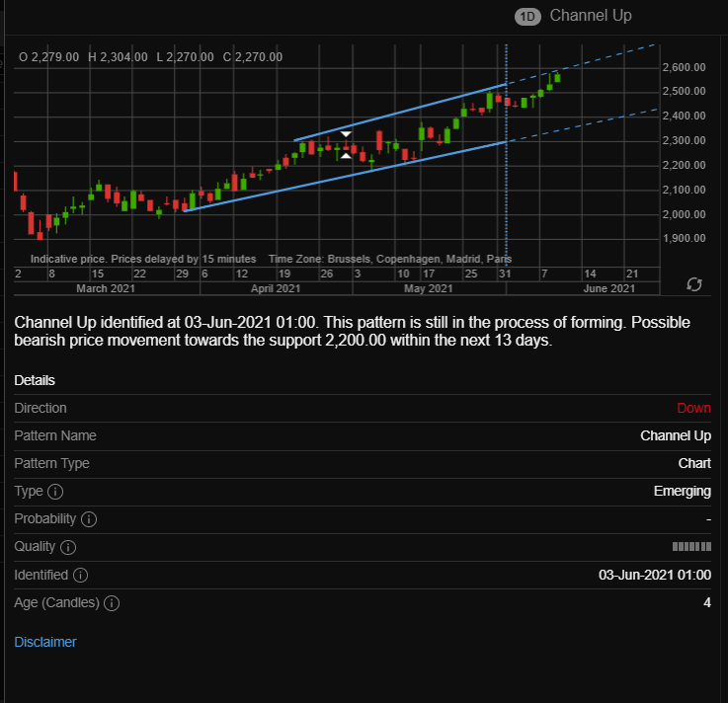This screenshot has height=703, width=728.
Task: Click the Emerging type value
Action: [x=682, y=491]
